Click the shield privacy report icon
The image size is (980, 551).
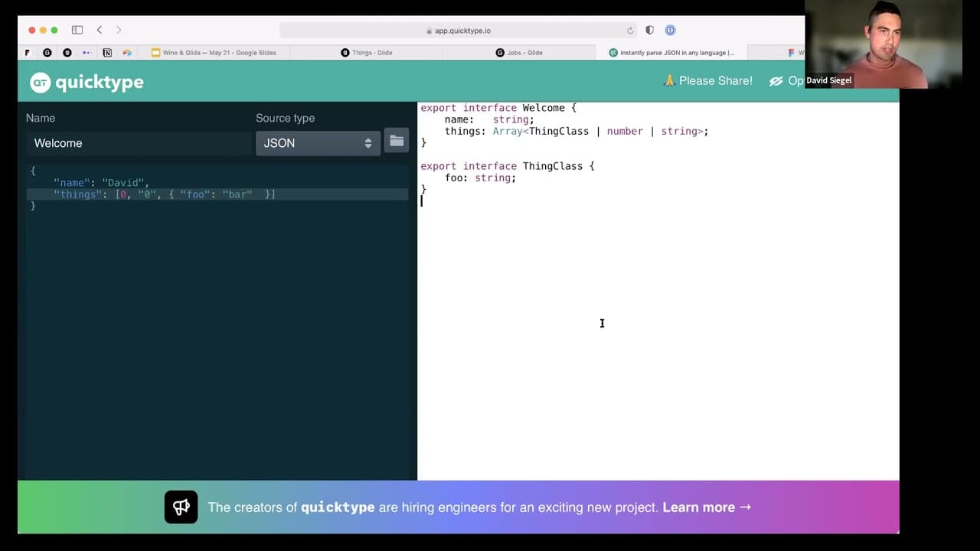(650, 31)
